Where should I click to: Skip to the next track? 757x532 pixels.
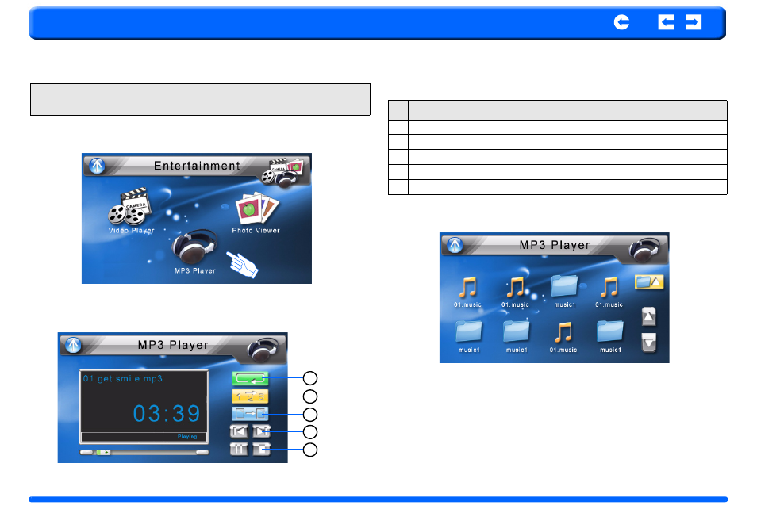click(261, 431)
